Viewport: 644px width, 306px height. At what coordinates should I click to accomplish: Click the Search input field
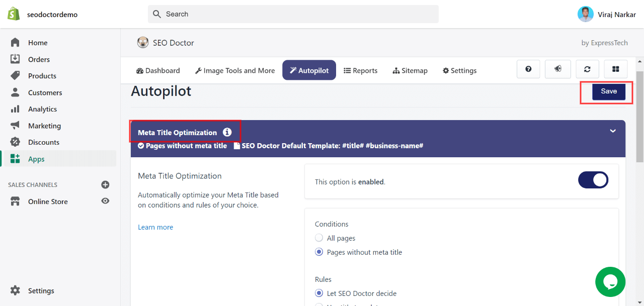pyautogui.click(x=293, y=14)
